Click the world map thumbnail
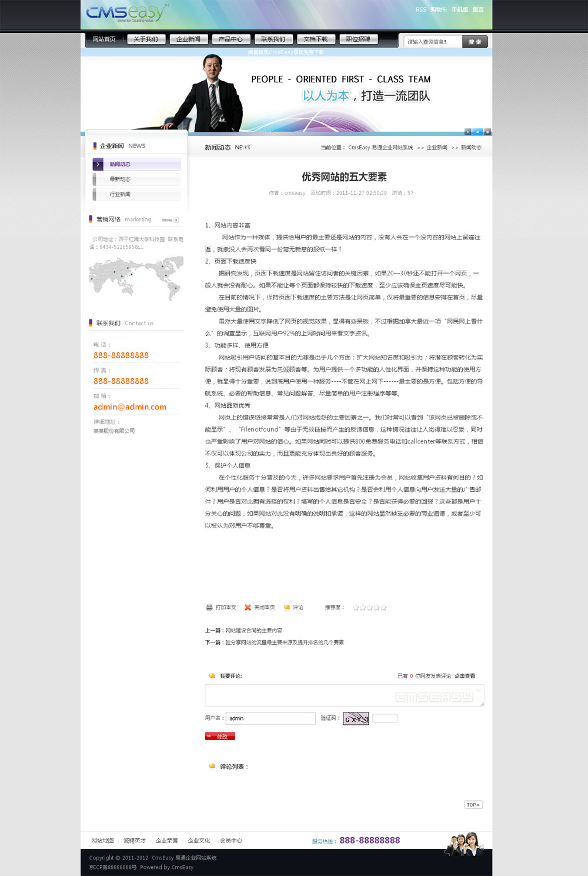This screenshot has height=876, width=588. [x=136, y=278]
